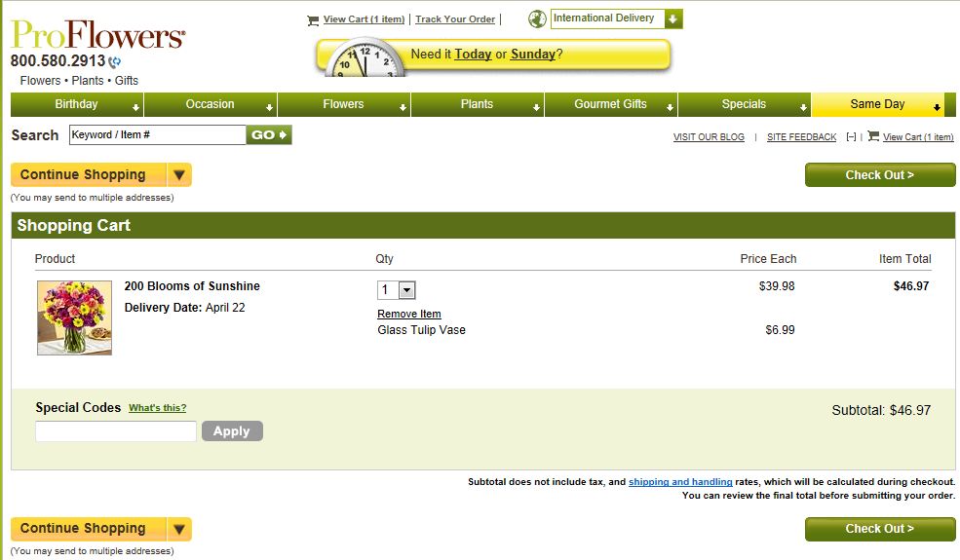Click the globe icon beside International Delivery
Screen dimensions: 960x560
[537, 19]
